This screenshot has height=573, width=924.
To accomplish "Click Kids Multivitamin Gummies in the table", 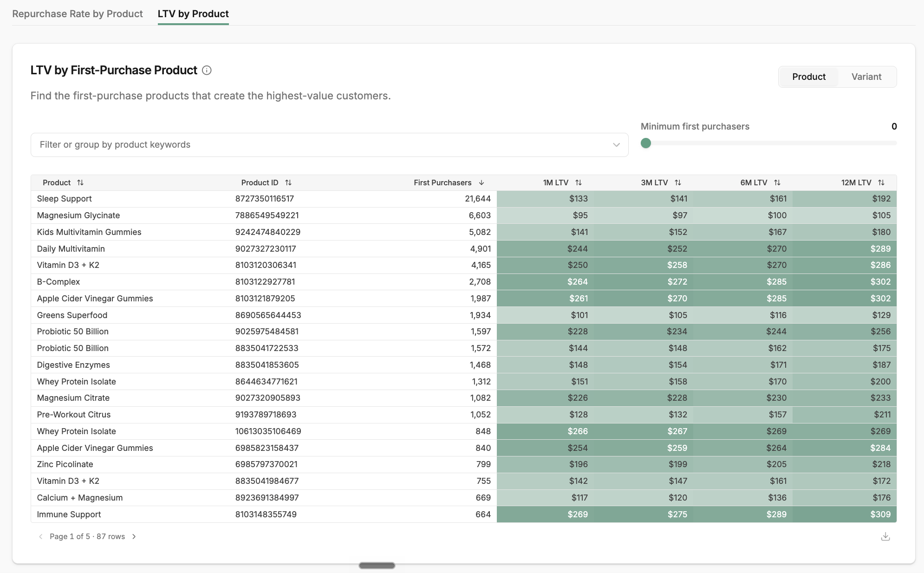I will (89, 232).
